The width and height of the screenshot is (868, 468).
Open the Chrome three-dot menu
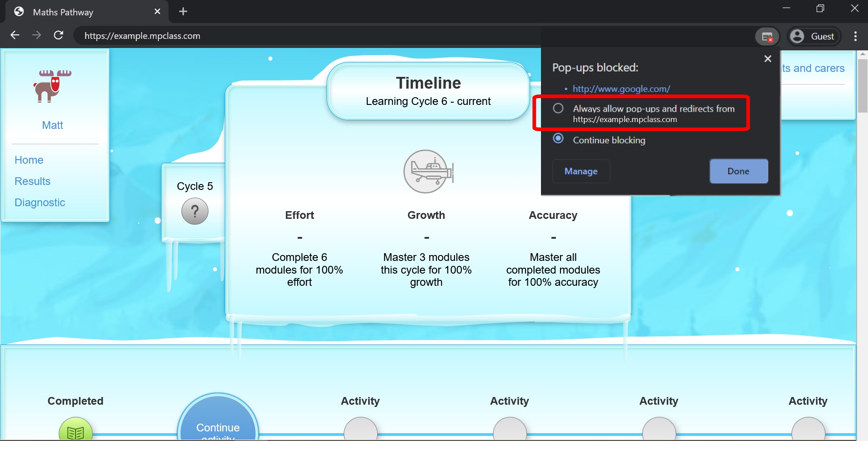pos(855,36)
